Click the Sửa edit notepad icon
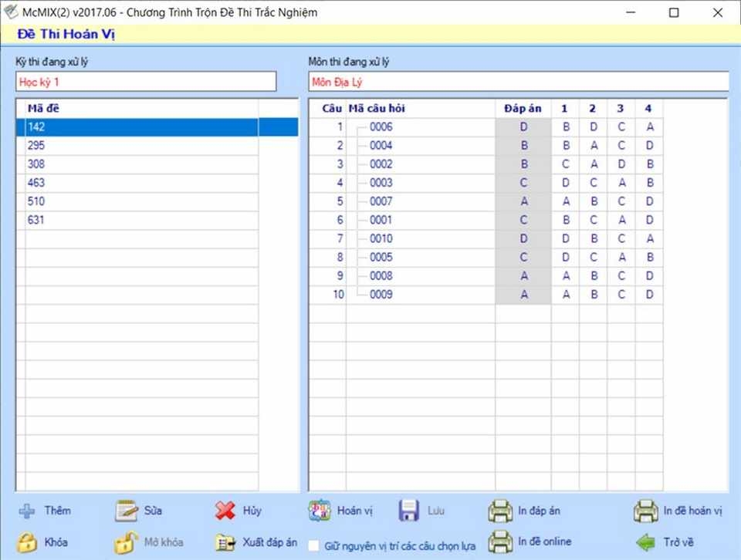The height and width of the screenshot is (560, 741). point(126,511)
